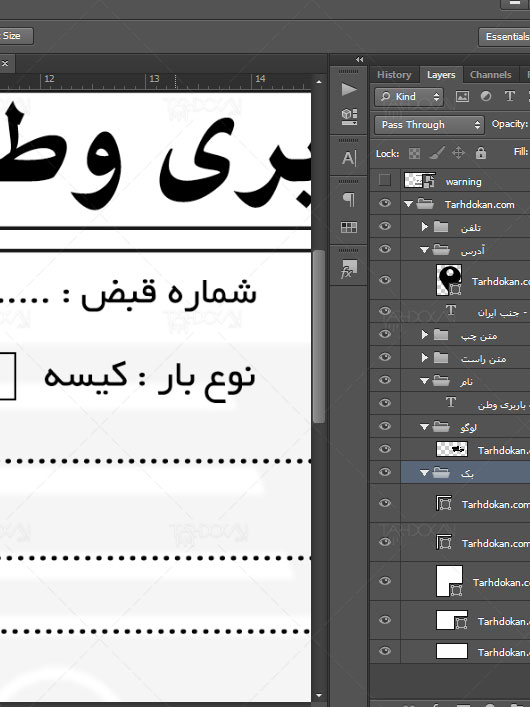
Task: Collapse the نام group triangle
Action: pyautogui.click(x=424, y=381)
